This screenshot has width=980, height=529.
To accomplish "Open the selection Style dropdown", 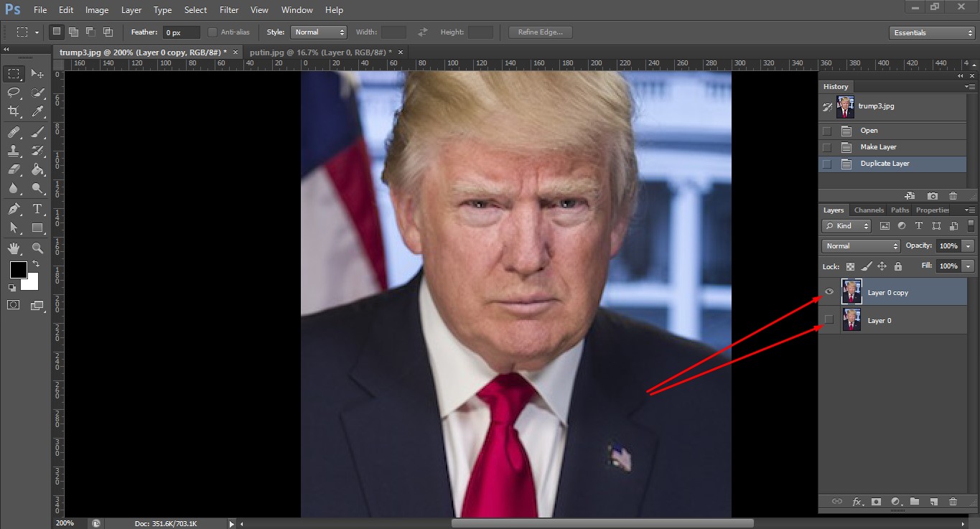I will tap(319, 32).
